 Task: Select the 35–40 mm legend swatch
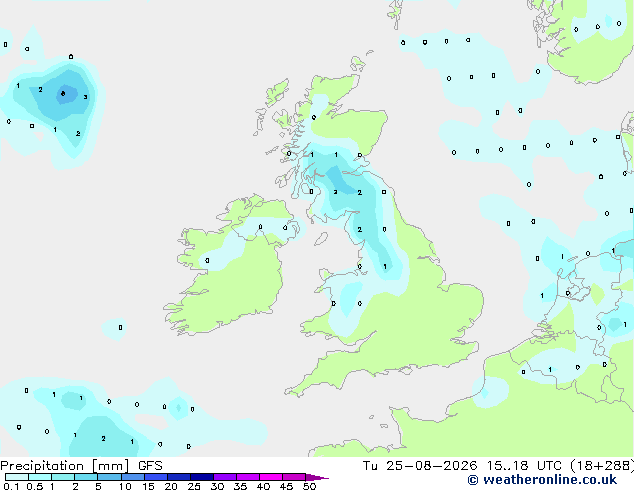248,477
